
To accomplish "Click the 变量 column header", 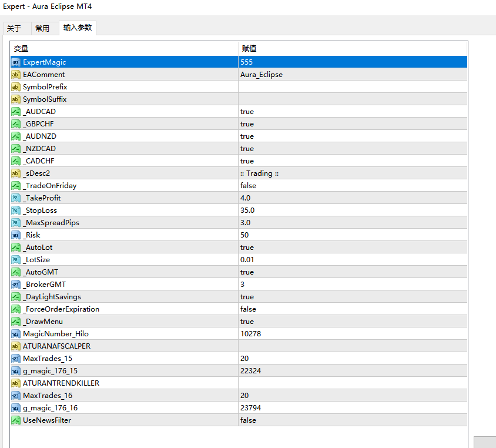I will pyautogui.click(x=123, y=48).
